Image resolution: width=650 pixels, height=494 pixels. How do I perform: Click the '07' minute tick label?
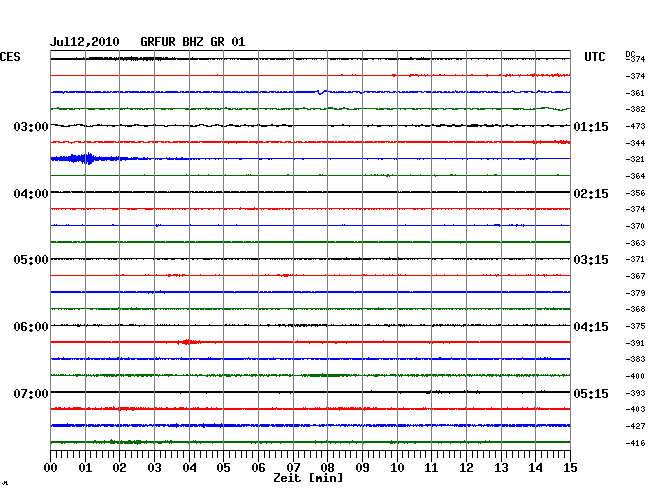[x=293, y=468]
